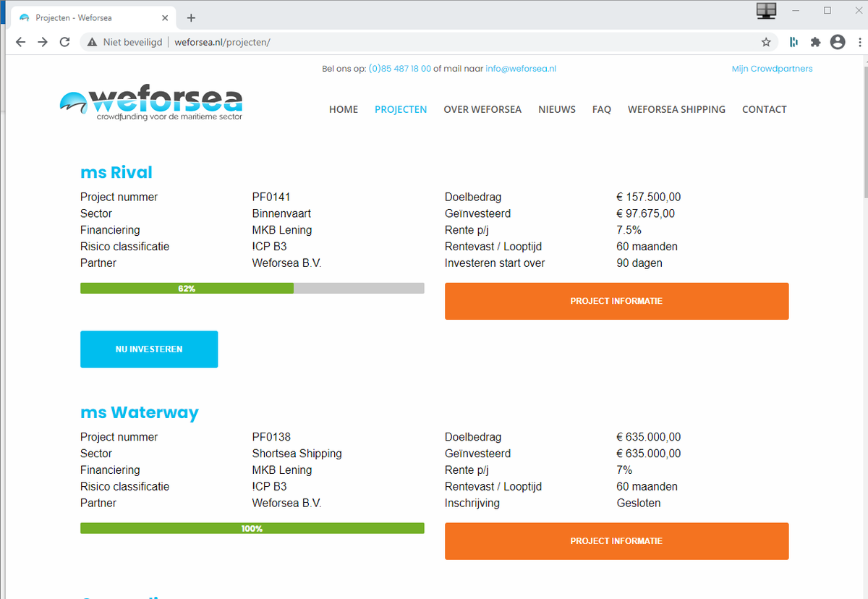The height and width of the screenshot is (599, 868).
Task: Click the value 90 dagen
Action: pos(639,263)
